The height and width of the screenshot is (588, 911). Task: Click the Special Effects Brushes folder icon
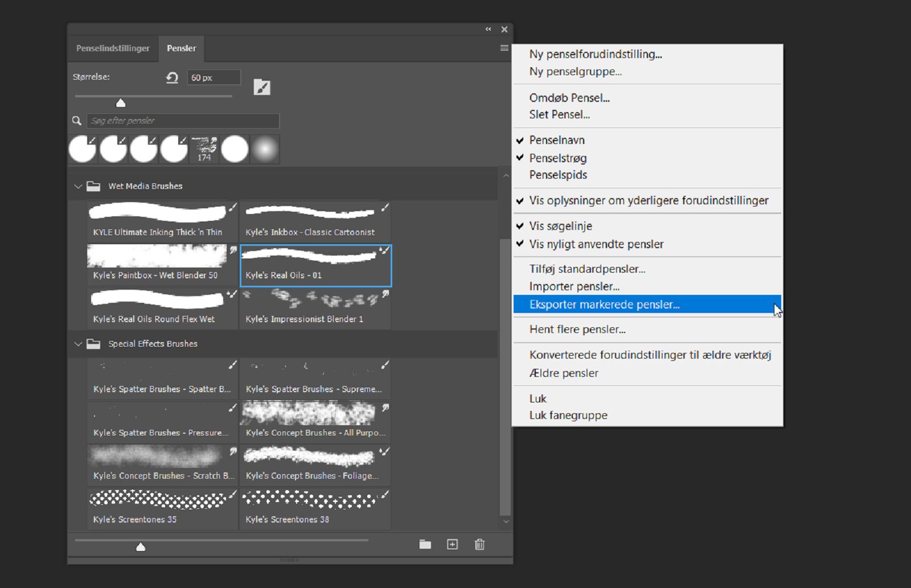[x=93, y=344]
